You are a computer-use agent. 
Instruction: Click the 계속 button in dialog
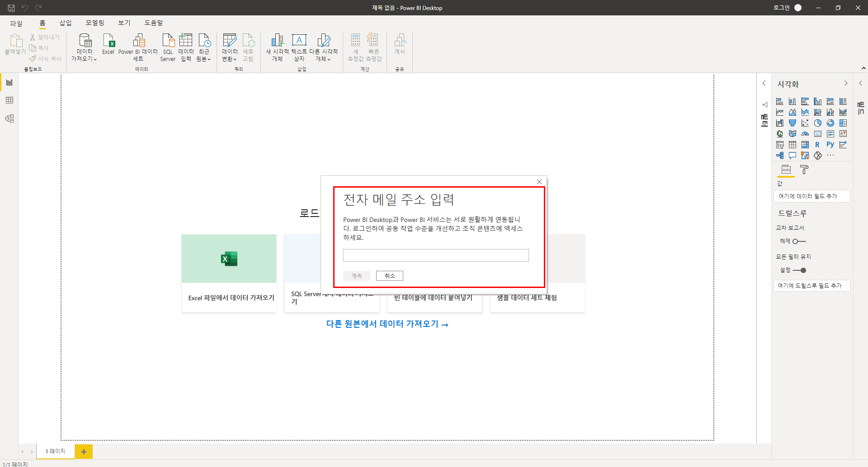coord(357,276)
